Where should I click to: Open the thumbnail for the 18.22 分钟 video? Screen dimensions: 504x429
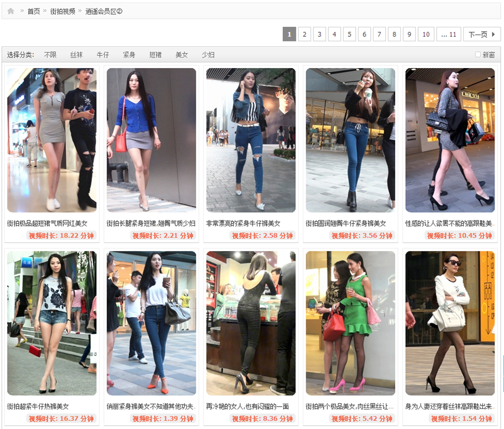[52, 140]
